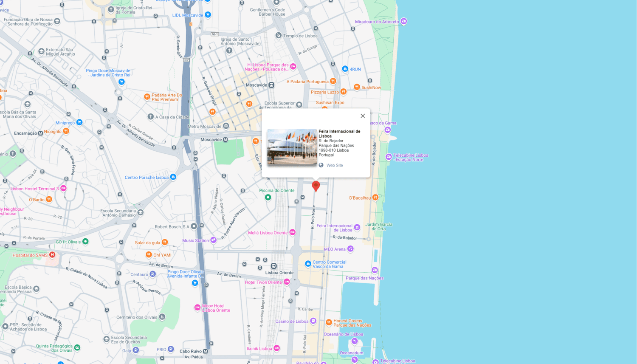Close the Feira Internacional info popup

363,116
